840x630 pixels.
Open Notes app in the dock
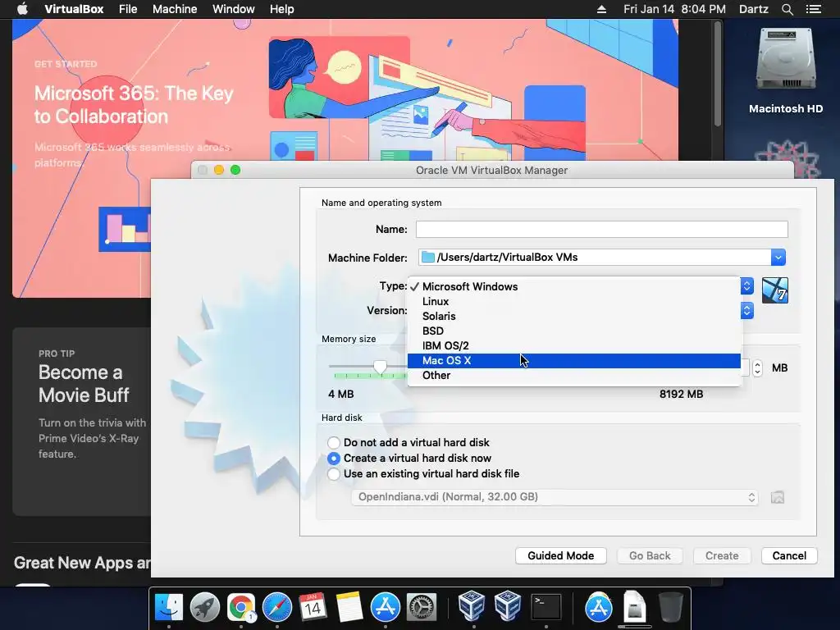pyautogui.click(x=349, y=608)
